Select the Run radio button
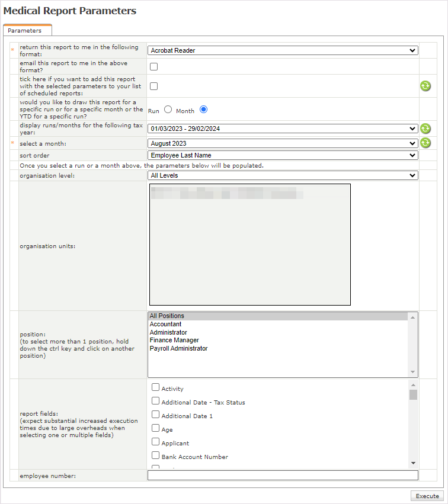The image size is (448, 504). (168, 110)
